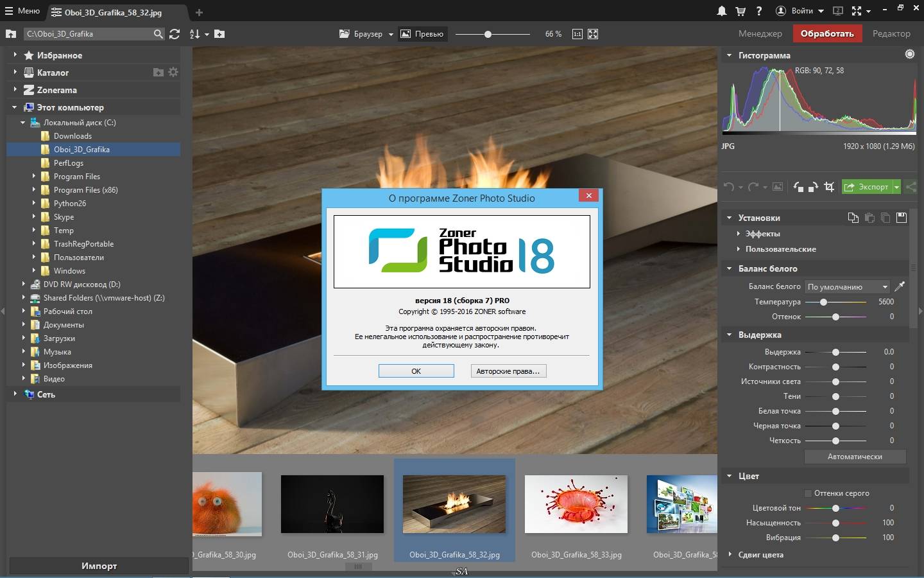Click the share icon next to Export

pyautogui.click(x=911, y=187)
